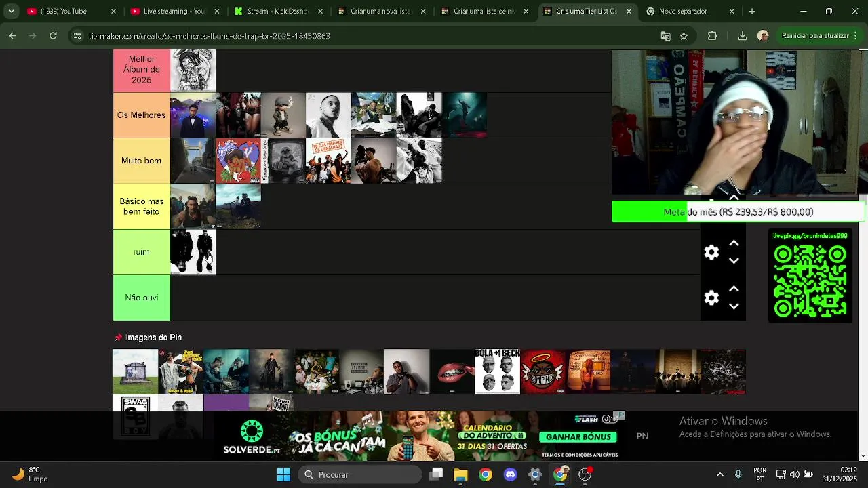Switch to the Live streaming YouTube tab
This screenshot has width=868, height=488.
coord(174,12)
